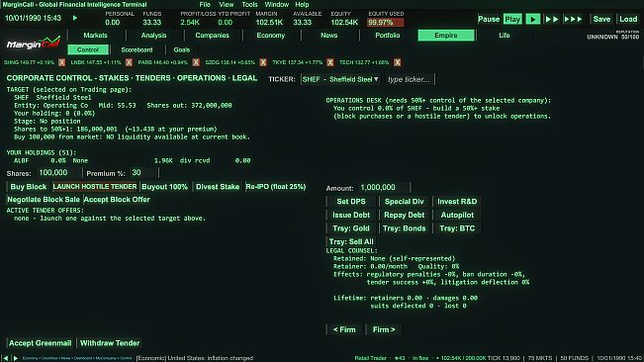
Task: Open the Tools menu
Action: [249, 5]
